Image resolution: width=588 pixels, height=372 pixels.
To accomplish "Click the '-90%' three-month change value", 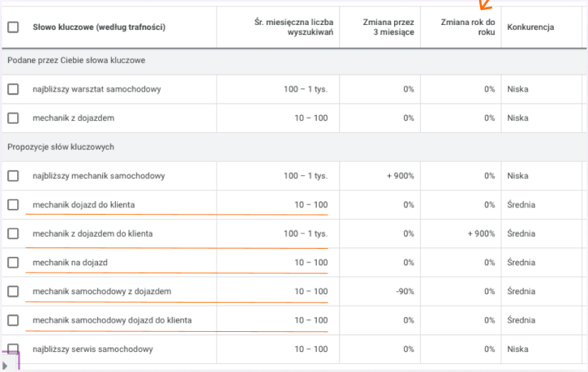I will 405,291.
